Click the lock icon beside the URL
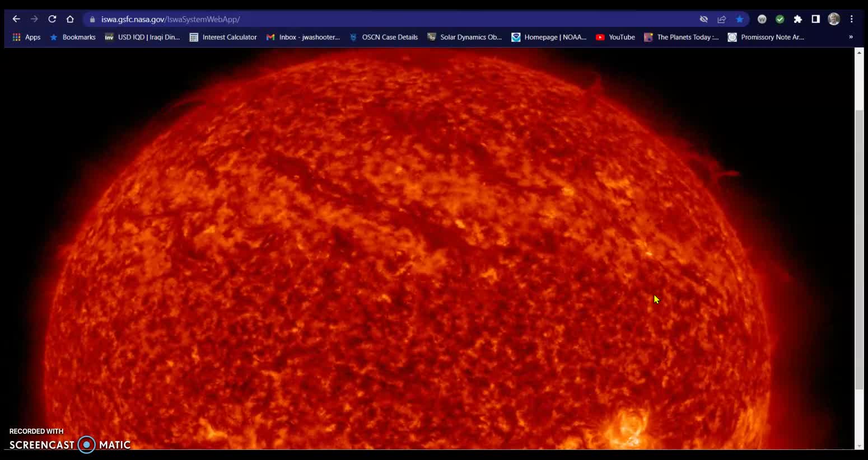The width and height of the screenshot is (868, 460). pos(92,19)
